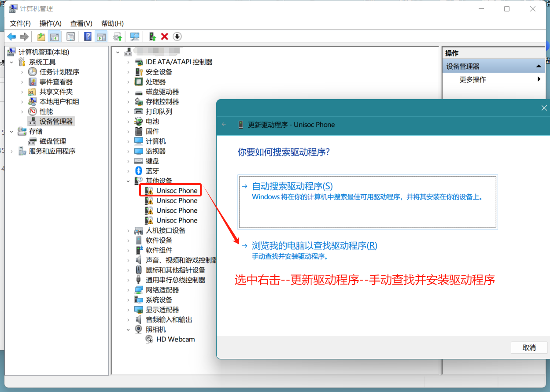
Task: Select 通用串行总线控制器 in the device list
Action: [176, 280]
